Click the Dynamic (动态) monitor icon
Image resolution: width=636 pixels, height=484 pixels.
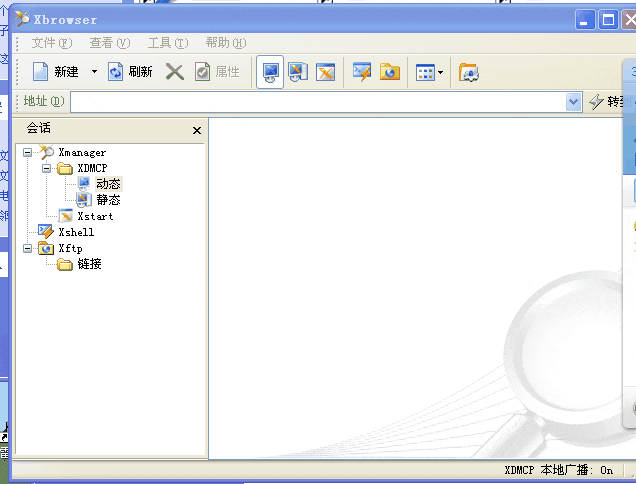click(84, 183)
